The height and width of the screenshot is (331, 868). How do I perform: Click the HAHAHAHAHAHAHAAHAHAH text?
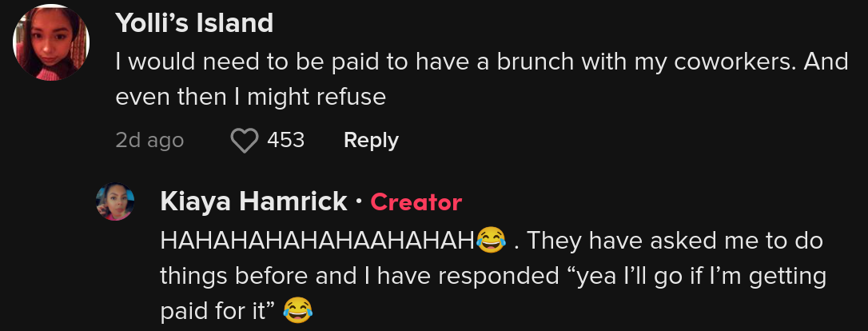click(318, 241)
